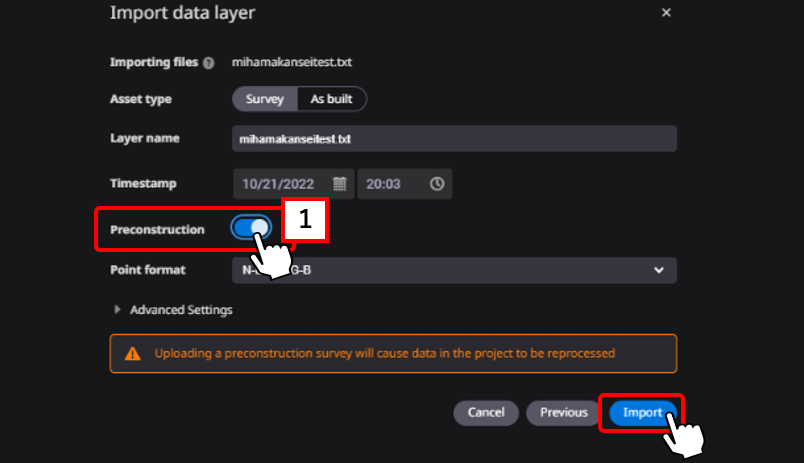Viewport: 804px width, 463px height.
Task: Click the Import data layer title
Action: (181, 13)
